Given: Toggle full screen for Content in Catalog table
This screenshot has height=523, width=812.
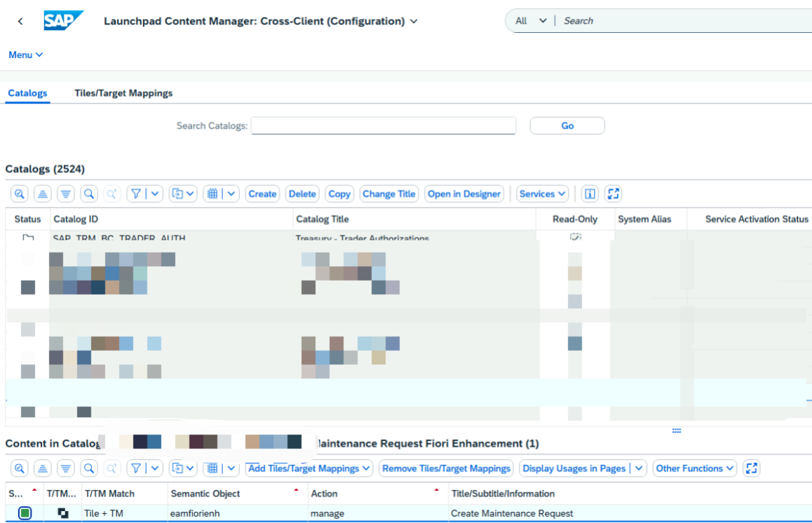Looking at the screenshot, I should click(752, 468).
